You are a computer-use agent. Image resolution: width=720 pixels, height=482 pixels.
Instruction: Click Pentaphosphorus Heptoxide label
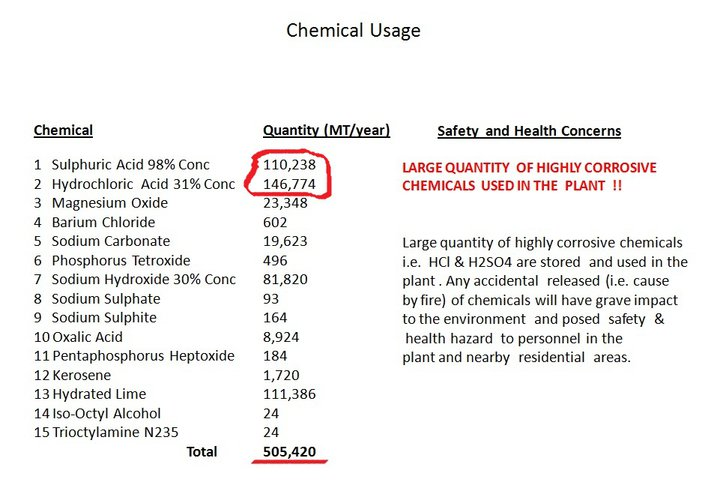143,356
